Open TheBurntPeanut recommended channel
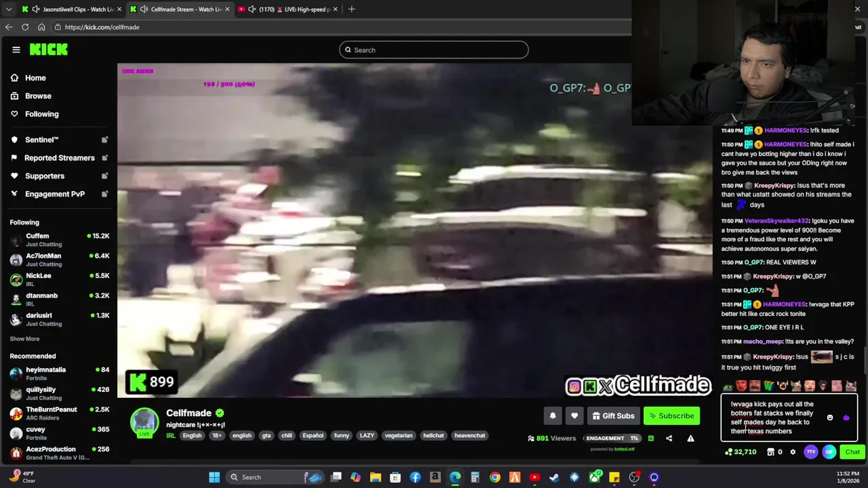Image resolution: width=868 pixels, height=488 pixels. [x=59, y=413]
